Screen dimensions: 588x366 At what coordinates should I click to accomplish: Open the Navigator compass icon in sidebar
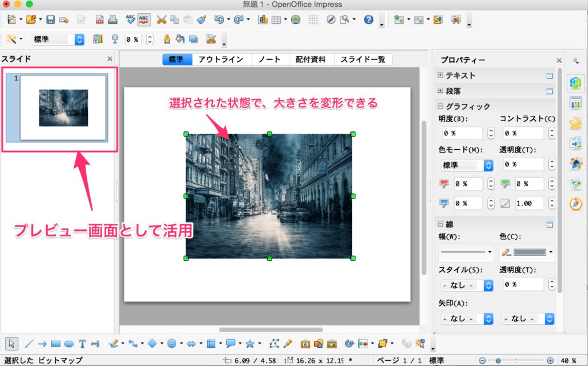click(575, 204)
